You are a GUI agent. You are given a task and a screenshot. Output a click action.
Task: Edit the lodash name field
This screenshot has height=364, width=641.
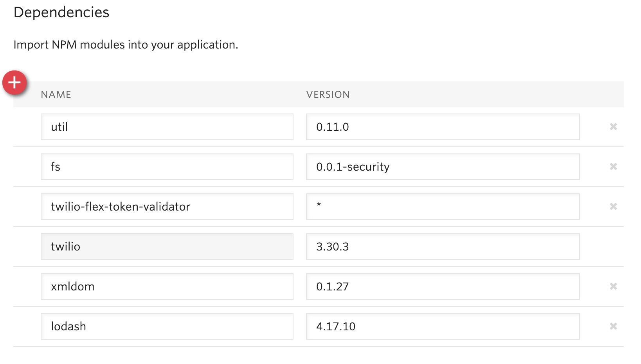point(167,326)
